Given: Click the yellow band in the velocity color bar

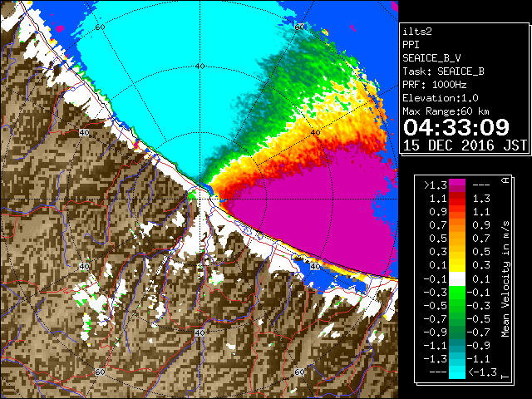Looking at the screenshot, I should (457, 265).
